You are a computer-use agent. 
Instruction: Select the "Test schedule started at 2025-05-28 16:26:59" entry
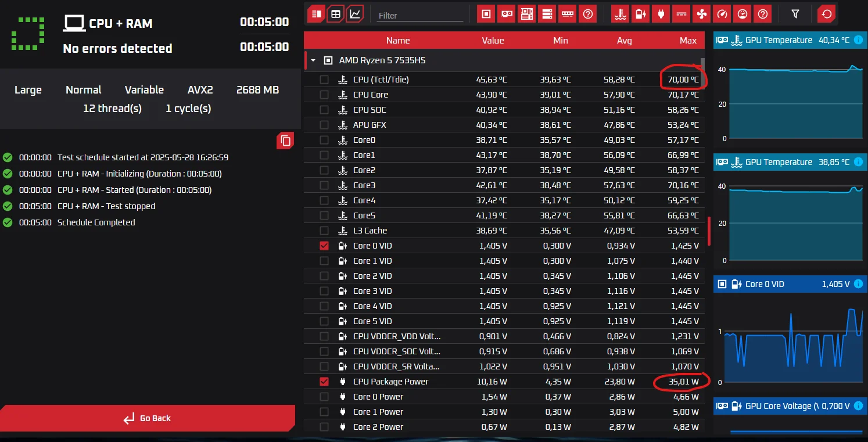click(143, 157)
